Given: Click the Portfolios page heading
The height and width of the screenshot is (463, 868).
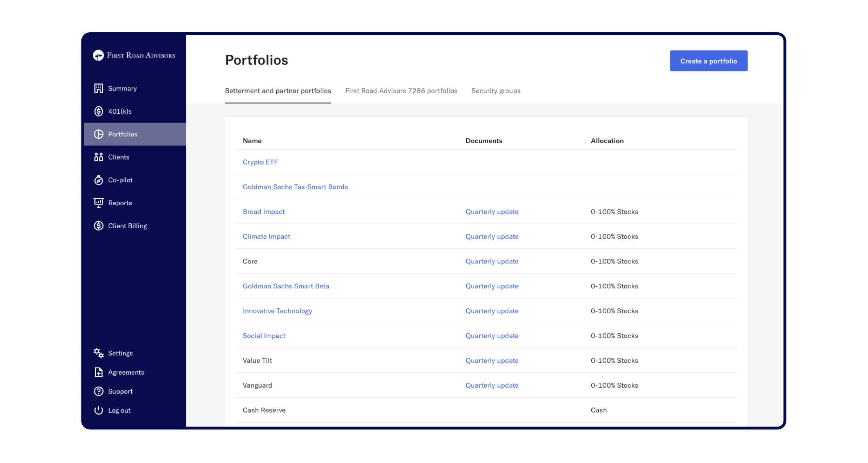Looking at the screenshot, I should pyautogui.click(x=257, y=60).
